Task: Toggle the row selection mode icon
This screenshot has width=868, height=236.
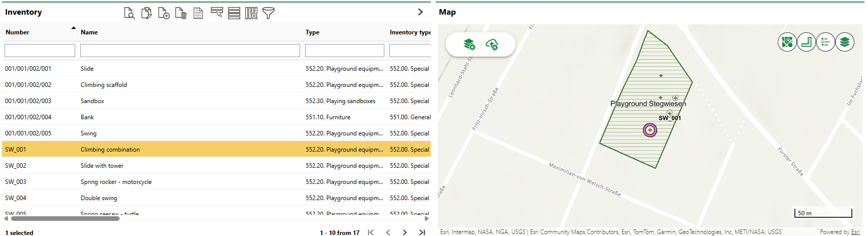Action: pyautogui.click(x=217, y=13)
